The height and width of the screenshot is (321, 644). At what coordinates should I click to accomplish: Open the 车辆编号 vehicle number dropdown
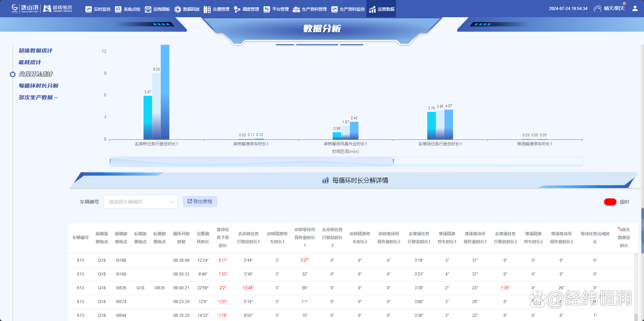pyautogui.click(x=140, y=202)
